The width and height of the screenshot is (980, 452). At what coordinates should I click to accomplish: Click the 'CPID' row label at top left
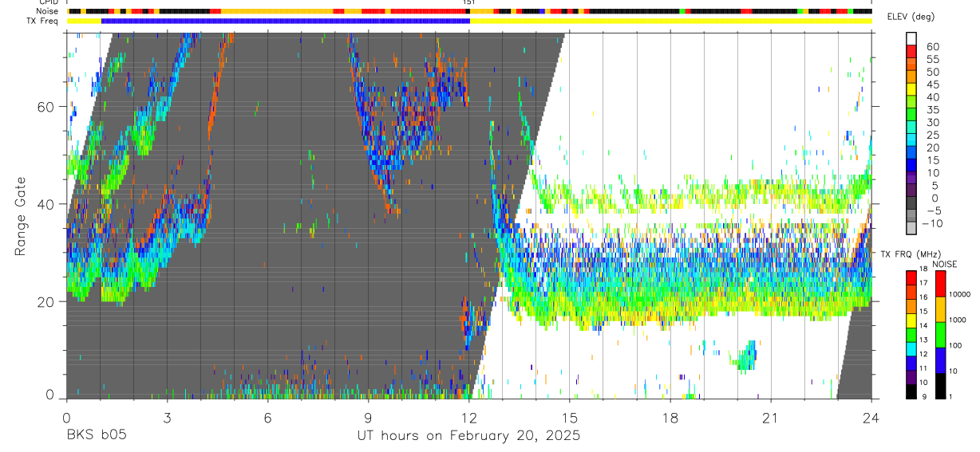pyautogui.click(x=49, y=3)
